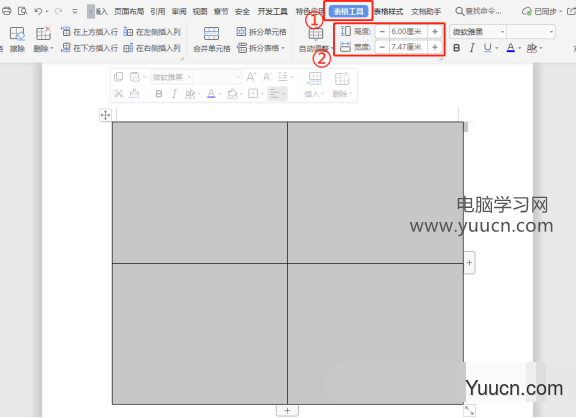Insert a column to the right icon
This screenshot has width=576, height=418.
pos(128,48)
